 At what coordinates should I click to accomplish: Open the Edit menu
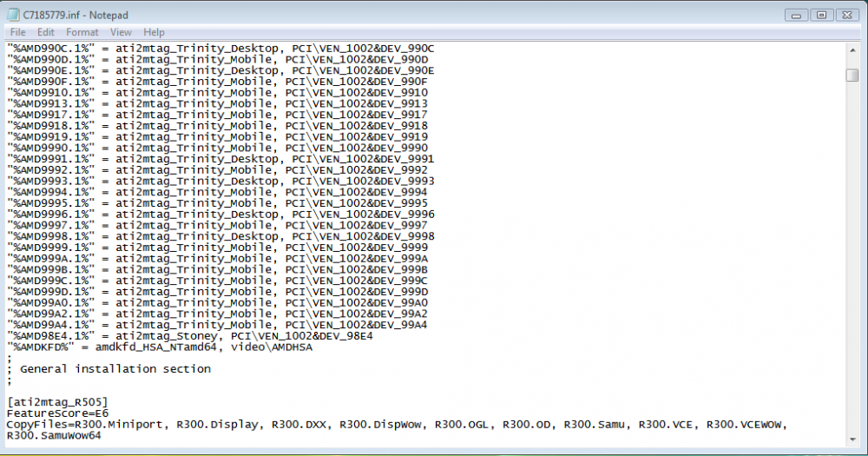pyautogui.click(x=45, y=32)
